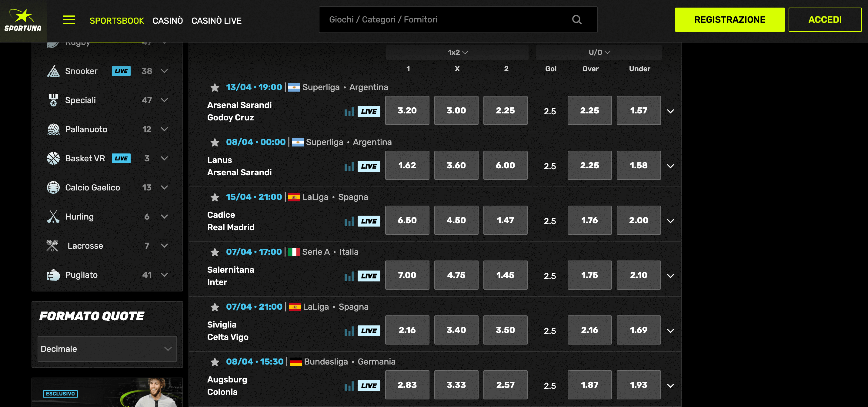Click the Basket VR LIVE badge
This screenshot has height=407, width=868.
(121, 159)
